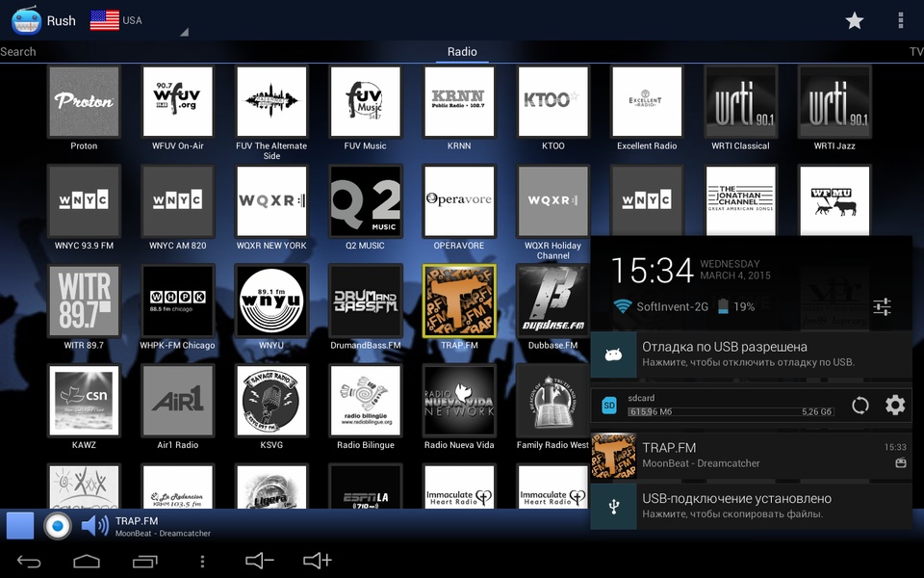This screenshot has width=924, height=578.
Task: Switch to the Search tab
Action: (x=18, y=51)
